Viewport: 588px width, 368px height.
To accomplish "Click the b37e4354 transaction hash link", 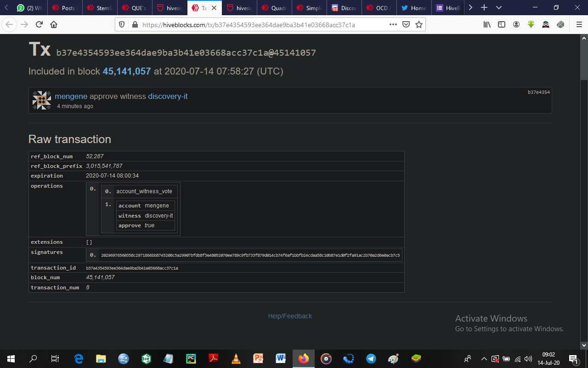I will pyautogui.click(x=538, y=92).
